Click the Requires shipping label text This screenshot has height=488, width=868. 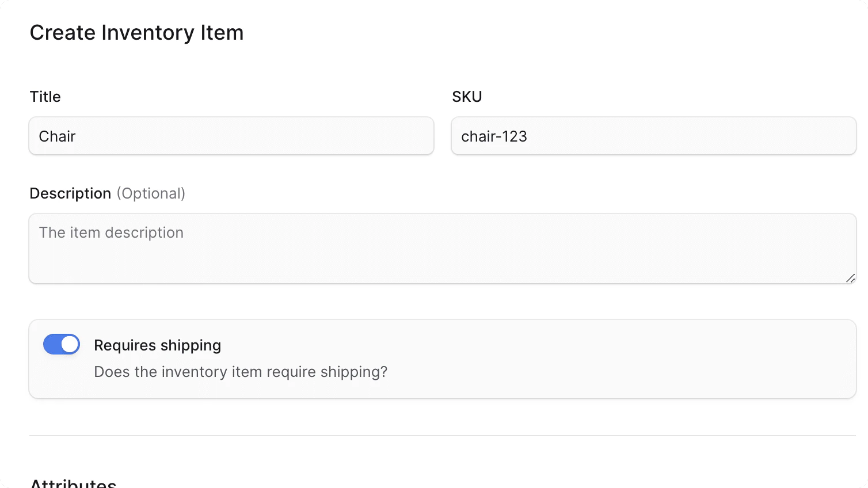point(157,345)
